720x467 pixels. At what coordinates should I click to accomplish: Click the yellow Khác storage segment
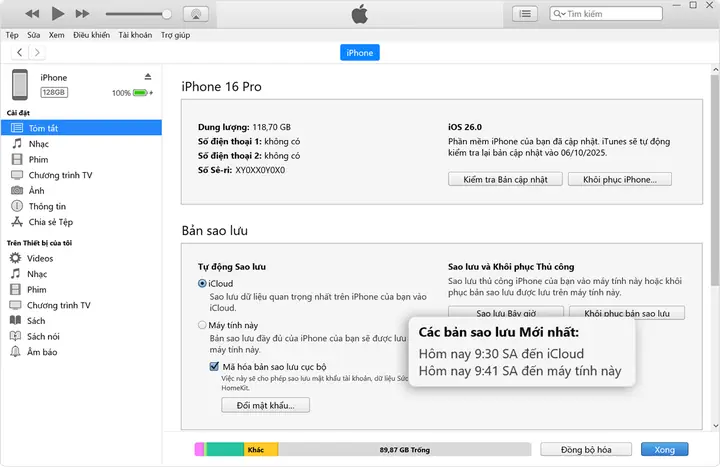[x=261, y=450]
